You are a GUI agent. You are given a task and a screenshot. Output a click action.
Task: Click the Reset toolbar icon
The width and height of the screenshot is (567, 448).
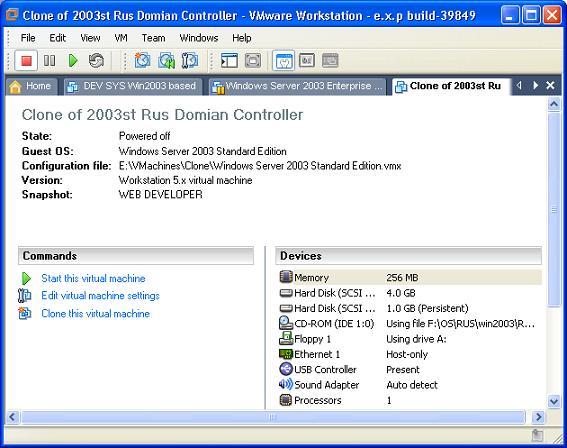pyautogui.click(x=96, y=60)
